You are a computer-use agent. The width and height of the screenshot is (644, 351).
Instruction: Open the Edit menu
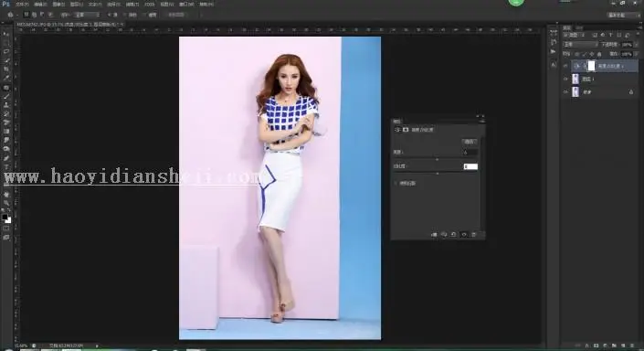pos(41,4)
